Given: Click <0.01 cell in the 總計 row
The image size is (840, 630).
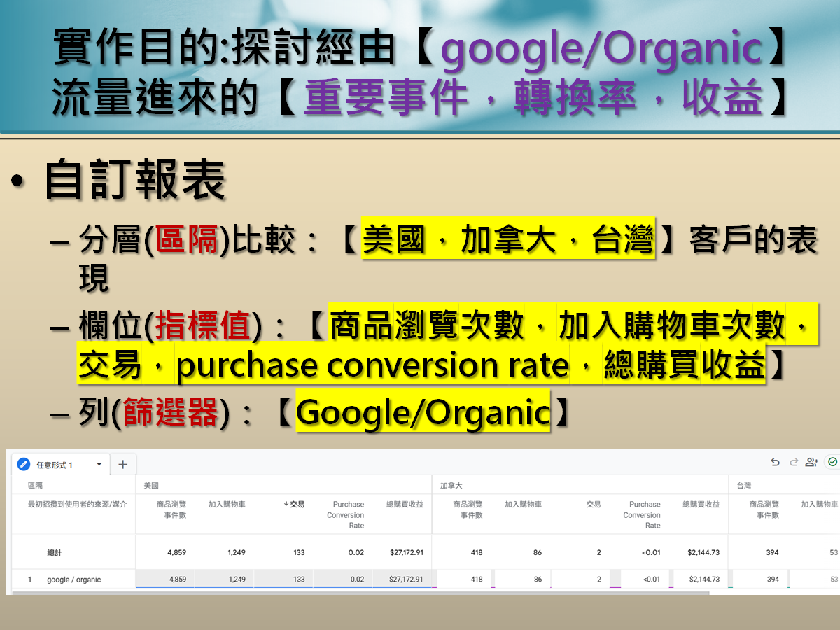Looking at the screenshot, I should tap(652, 552).
